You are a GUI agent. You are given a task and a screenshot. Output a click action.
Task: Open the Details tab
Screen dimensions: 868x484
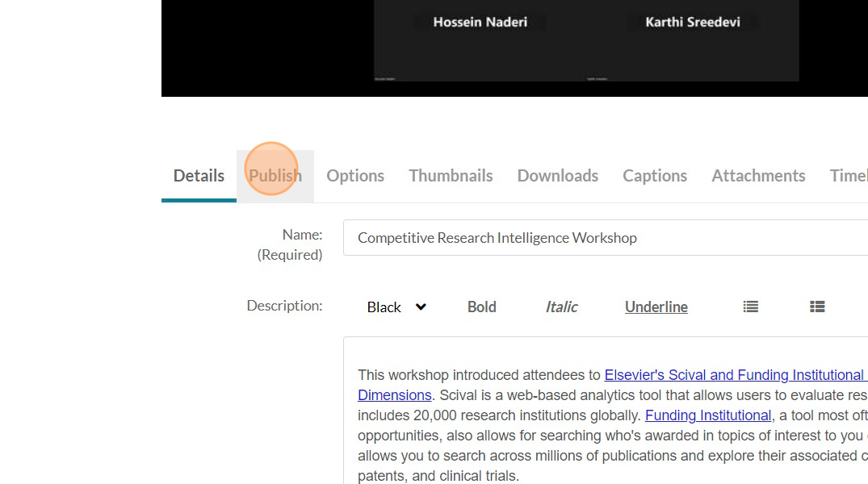point(199,176)
